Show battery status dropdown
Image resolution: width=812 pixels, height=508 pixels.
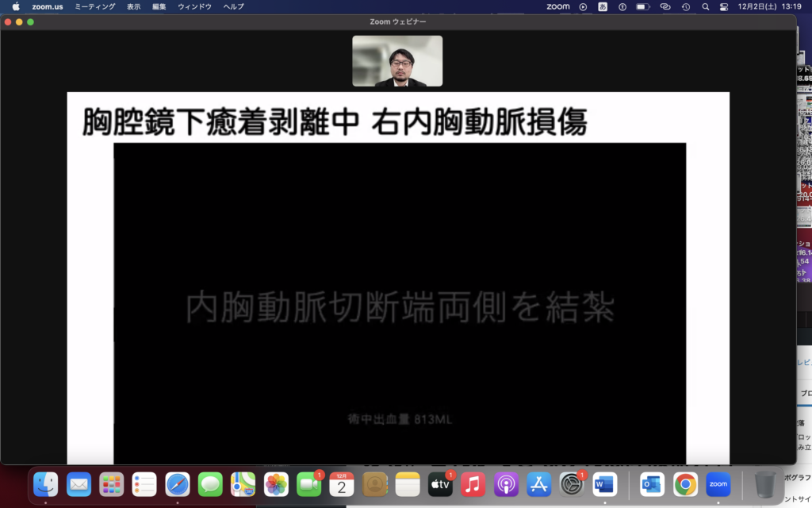[642, 6]
